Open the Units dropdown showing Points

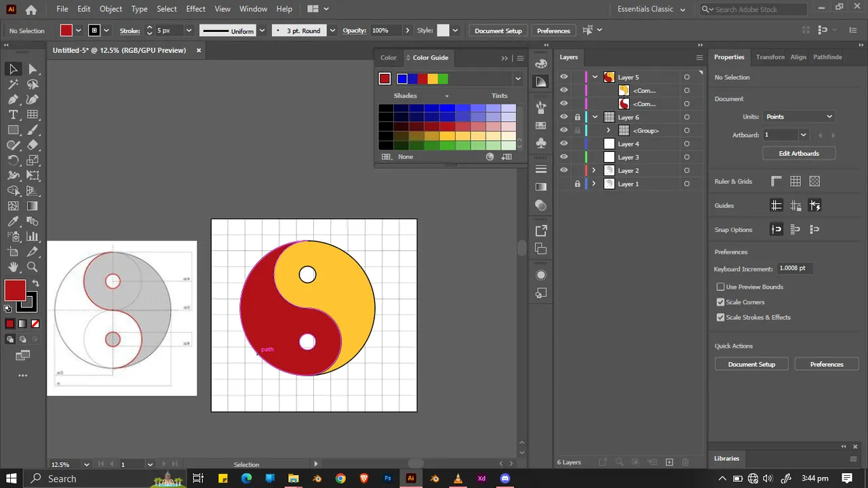pos(799,117)
